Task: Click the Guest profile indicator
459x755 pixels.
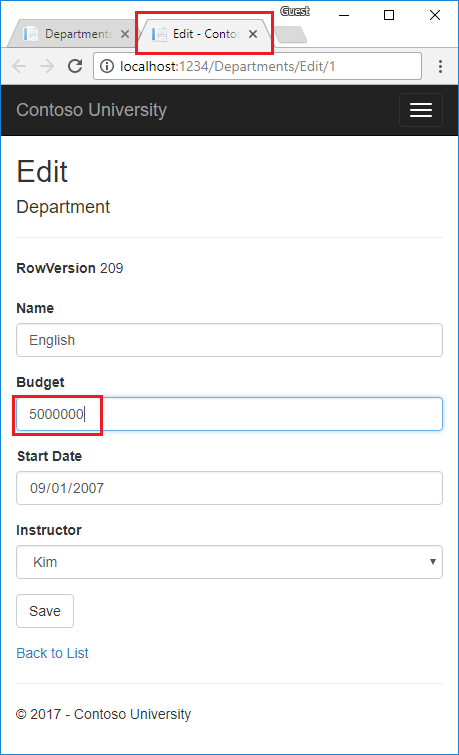Action: tap(295, 11)
